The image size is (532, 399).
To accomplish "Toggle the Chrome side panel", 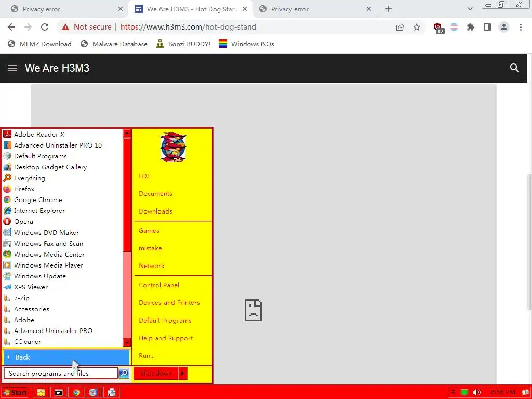I will (487, 27).
